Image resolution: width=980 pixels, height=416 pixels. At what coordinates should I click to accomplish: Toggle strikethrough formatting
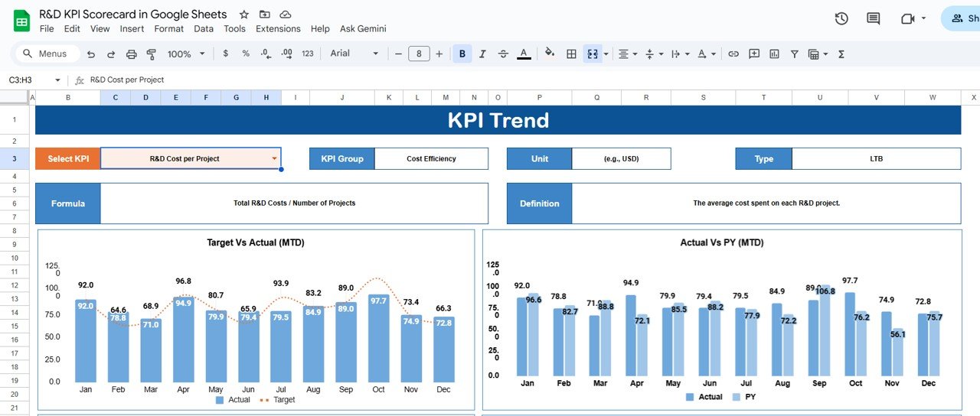click(503, 54)
